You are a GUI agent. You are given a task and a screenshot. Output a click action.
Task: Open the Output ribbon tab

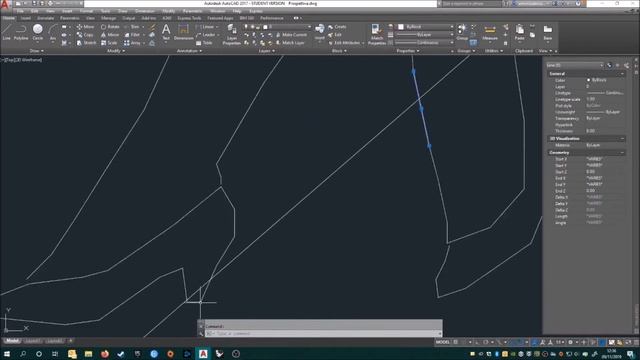point(128,18)
